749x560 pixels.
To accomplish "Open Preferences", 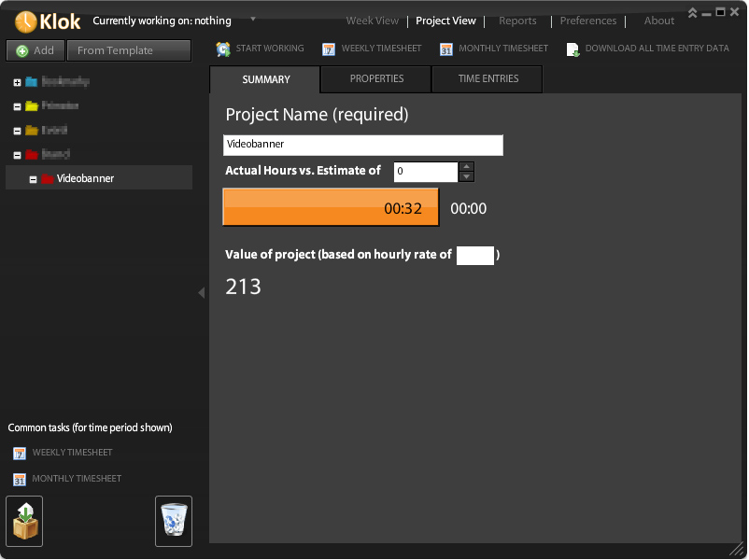I will pyautogui.click(x=588, y=21).
